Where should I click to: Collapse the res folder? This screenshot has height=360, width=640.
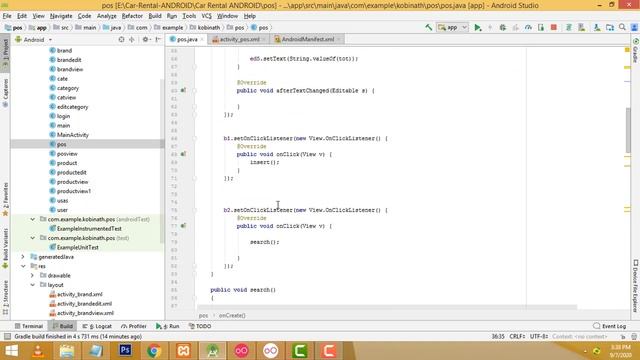click(x=23, y=266)
